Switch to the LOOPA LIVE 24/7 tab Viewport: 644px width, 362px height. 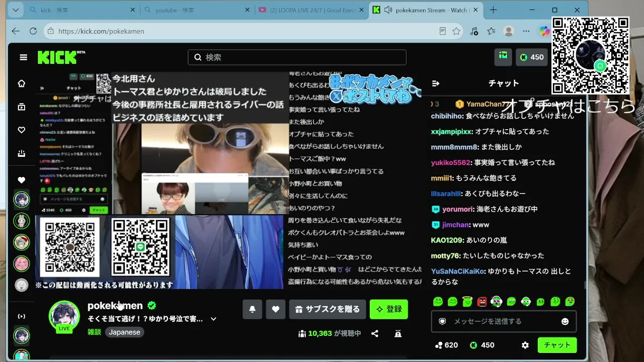coord(312,10)
